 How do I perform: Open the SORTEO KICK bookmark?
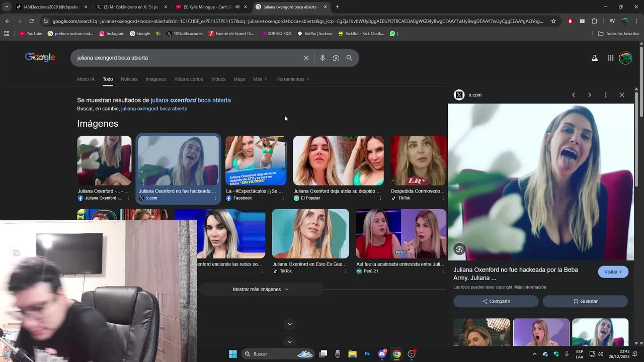(276, 34)
